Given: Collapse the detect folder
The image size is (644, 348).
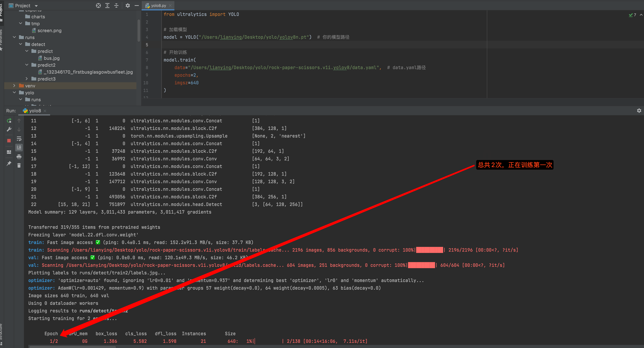Looking at the screenshot, I should pos(21,44).
